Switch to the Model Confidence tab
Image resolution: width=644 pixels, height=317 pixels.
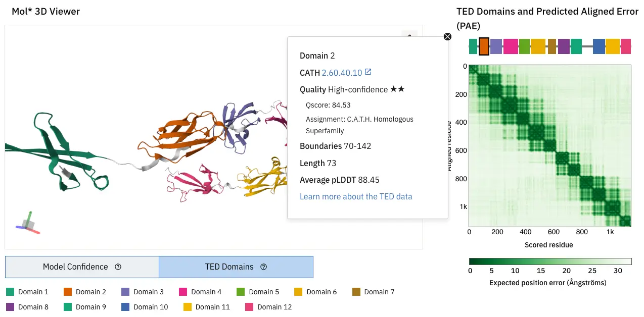click(82, 267)
